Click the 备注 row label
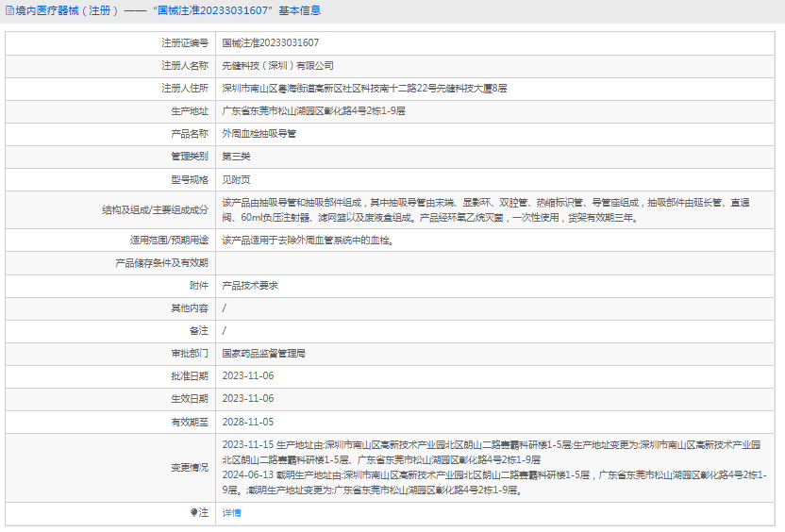The width and height of the screenshot is (785, 532). [x=199, y=331]
